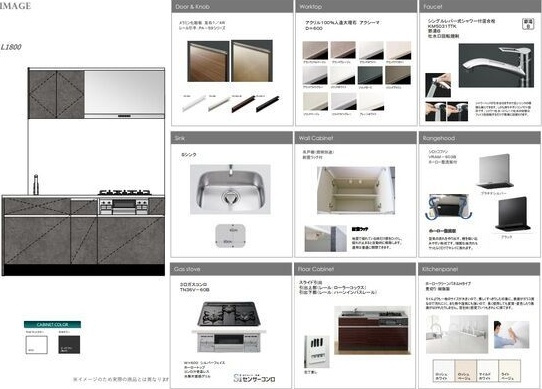Click the stainless sink photo

coord(230,189)
